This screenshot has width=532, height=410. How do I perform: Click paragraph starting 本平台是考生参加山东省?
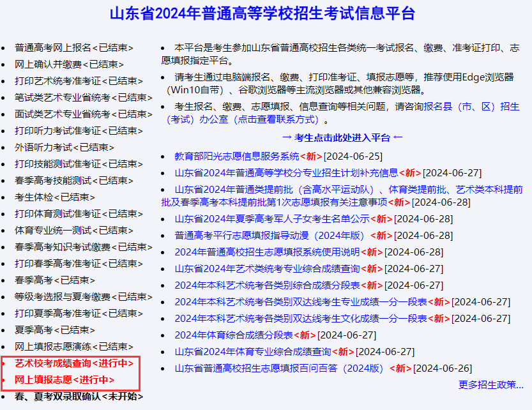(x=340, y=54)
